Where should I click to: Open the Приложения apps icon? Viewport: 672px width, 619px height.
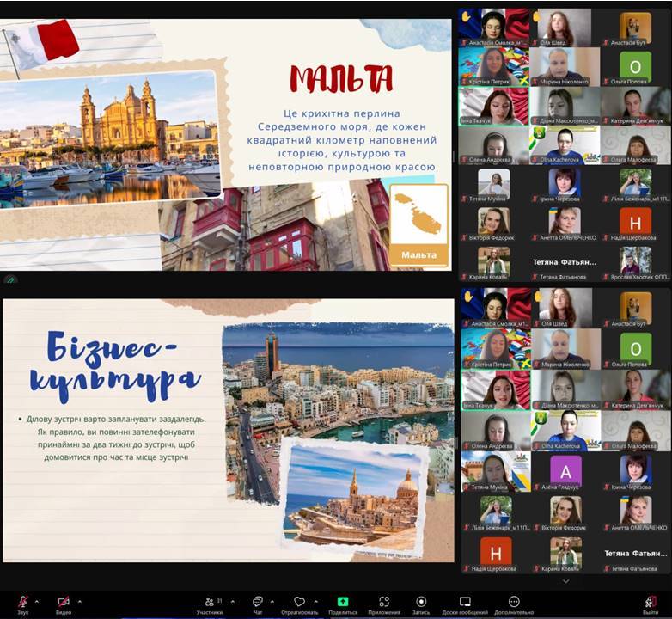(384, 602)
